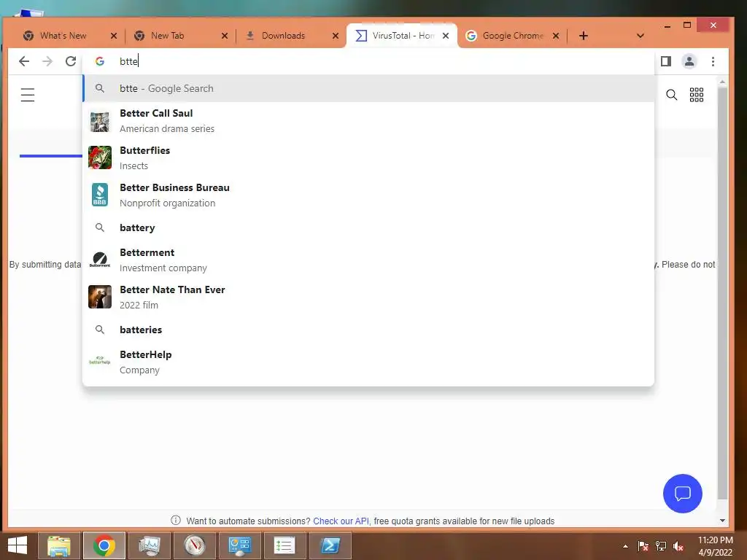Click the info icon beside automate submissions
This screenshot has height=560, width=747.
click(175, 521)
